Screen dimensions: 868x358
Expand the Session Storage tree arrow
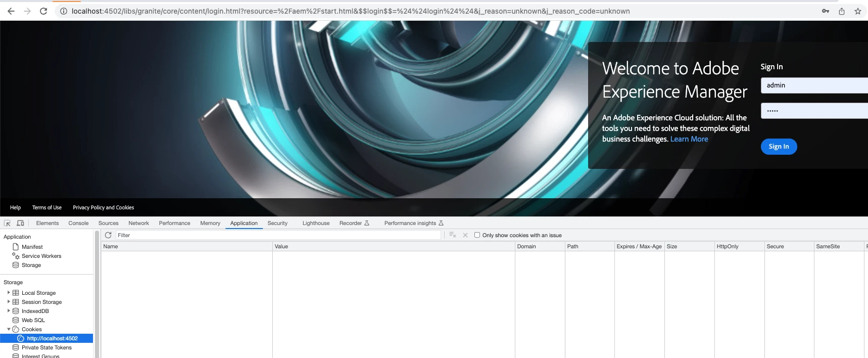pyautogui.click(x=9, y=302)
